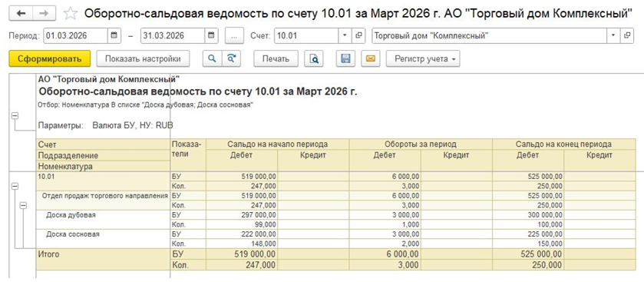Expand the organization dropdown list
Viewport: 644px width, 282px height.
[613, 35]
